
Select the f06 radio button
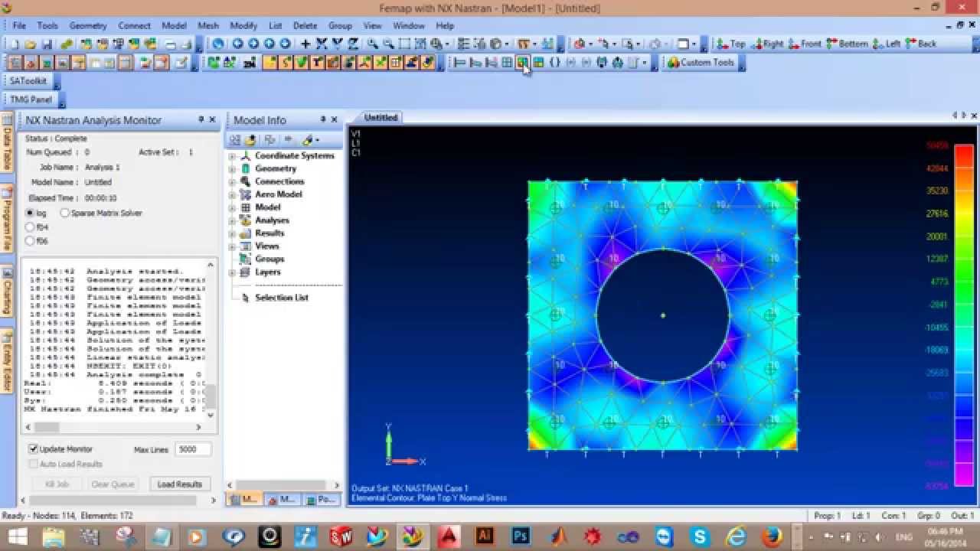click(x=31, y=240)
